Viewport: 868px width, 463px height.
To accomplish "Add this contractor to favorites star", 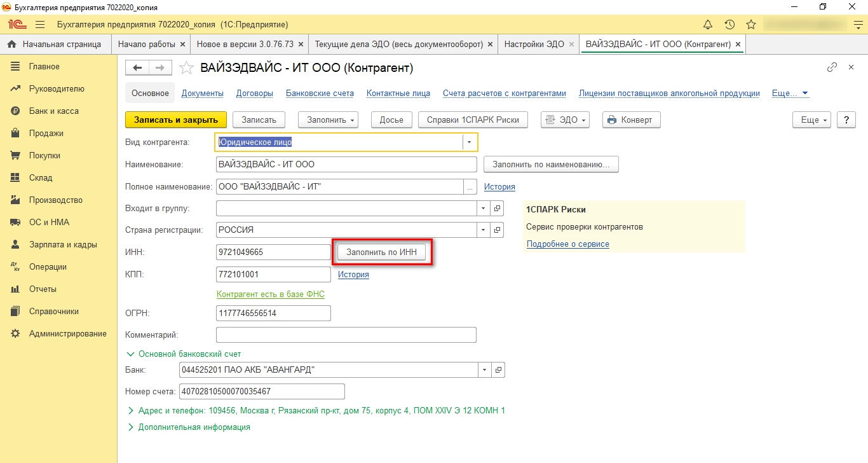I will pos(186,67).
